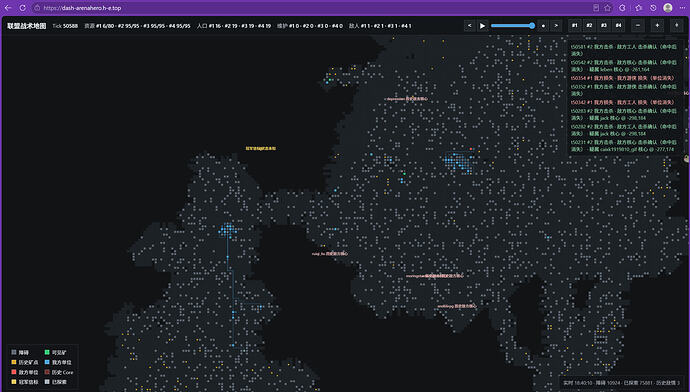Select player #1 view
Viewport: 690px width, 392px height.
point(574,26)
